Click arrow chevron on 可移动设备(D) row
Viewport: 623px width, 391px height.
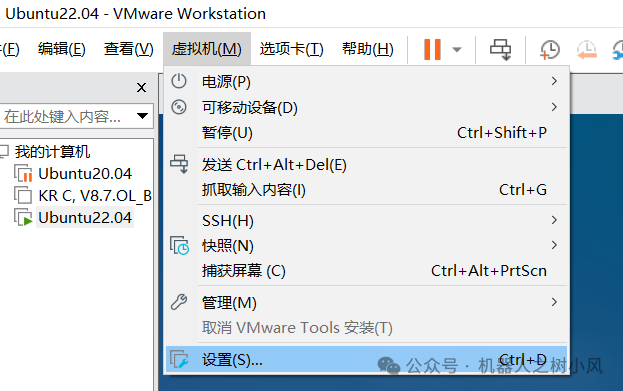[554, 107]
